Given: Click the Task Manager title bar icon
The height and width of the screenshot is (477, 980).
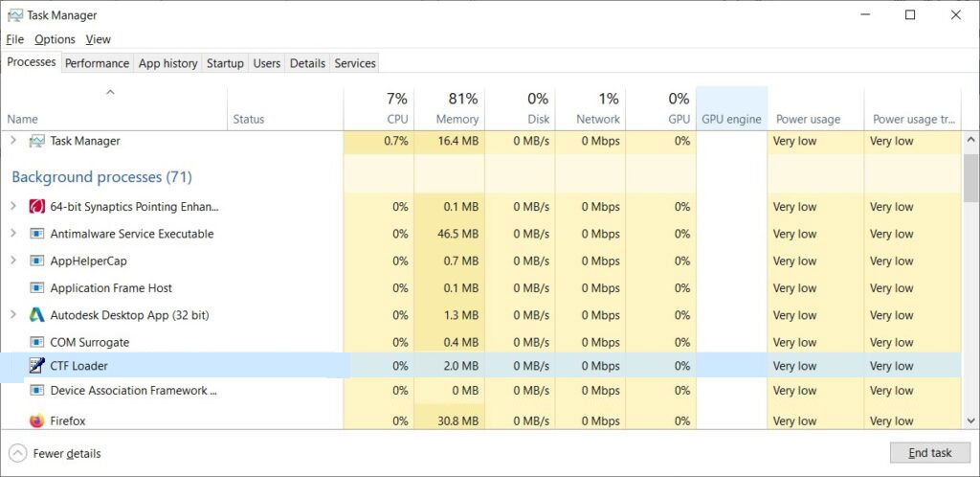Looking at the screenshot, I should click(15, 15).
